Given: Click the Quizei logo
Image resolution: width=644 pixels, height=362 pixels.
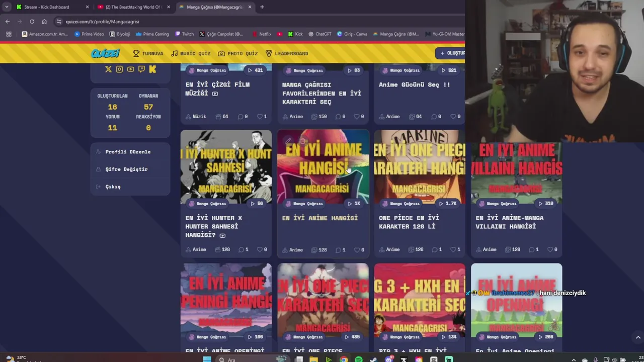Looking at the screenshot, I should [x=105, y=53].
